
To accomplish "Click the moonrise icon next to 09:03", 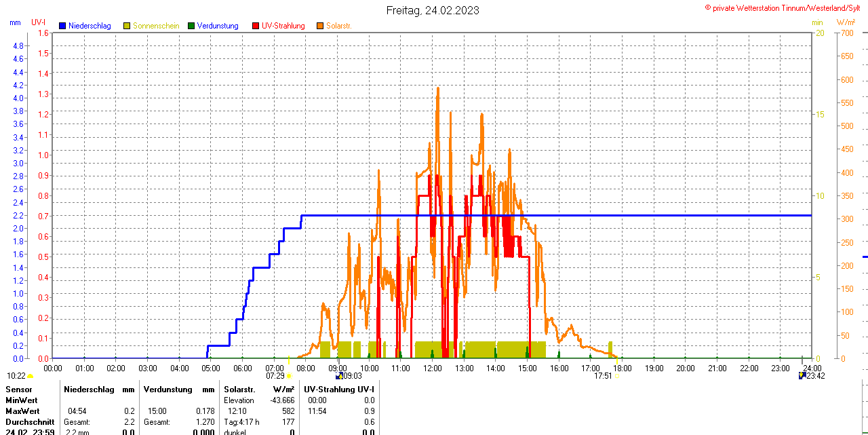I will pos(338,376).
